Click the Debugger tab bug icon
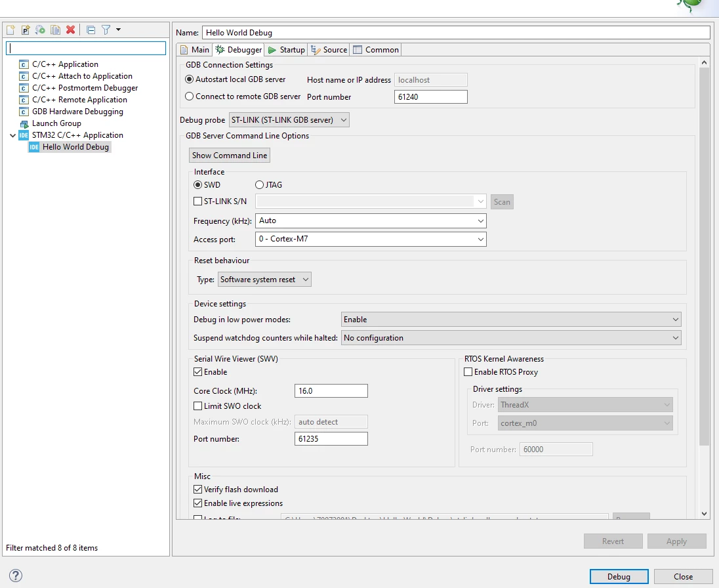 [220, 49]
